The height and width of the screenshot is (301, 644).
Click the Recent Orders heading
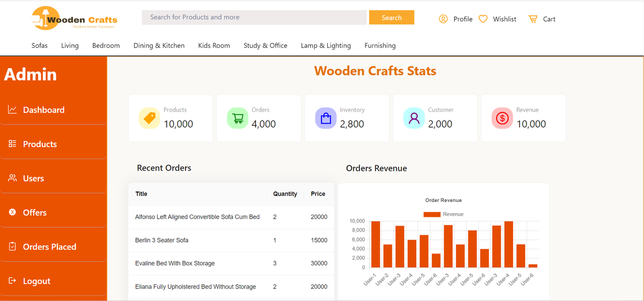pyautogui.click(x=164, y=168)
